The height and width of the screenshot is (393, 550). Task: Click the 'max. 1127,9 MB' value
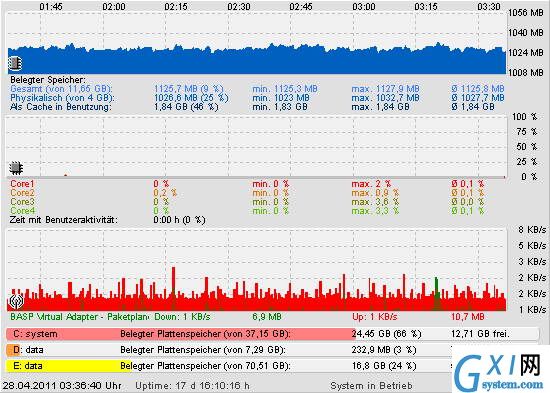385,89
